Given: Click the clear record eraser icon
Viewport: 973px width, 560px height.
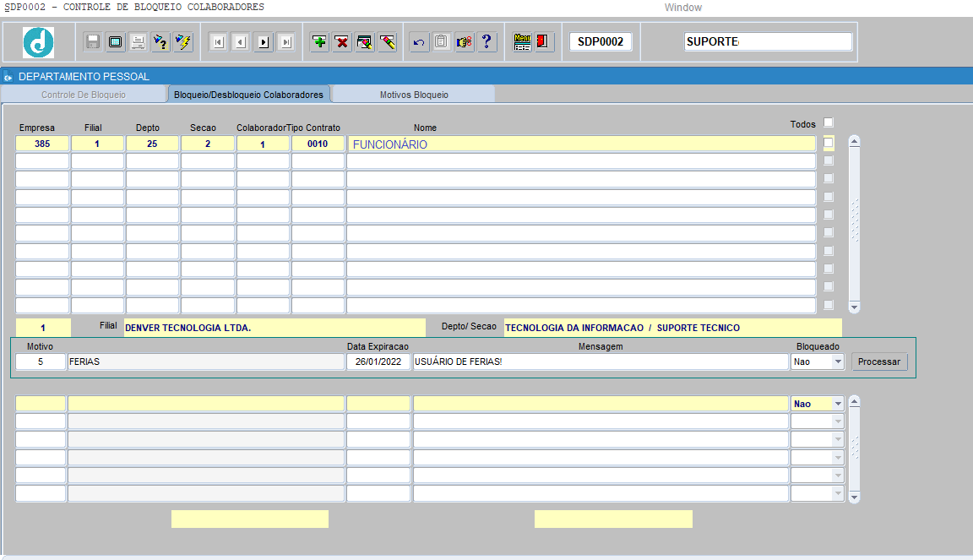Looking at the screenshot, I should (x=387, y=41).
